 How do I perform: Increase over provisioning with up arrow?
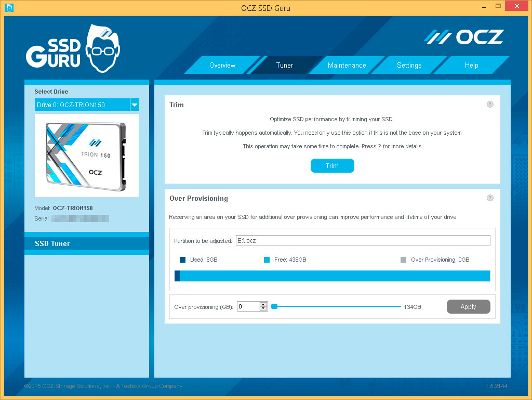click(263, 304)
